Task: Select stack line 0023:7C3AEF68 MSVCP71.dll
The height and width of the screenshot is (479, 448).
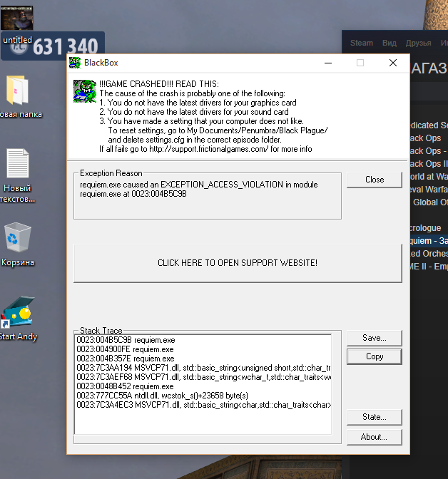Action: point(203,377)
